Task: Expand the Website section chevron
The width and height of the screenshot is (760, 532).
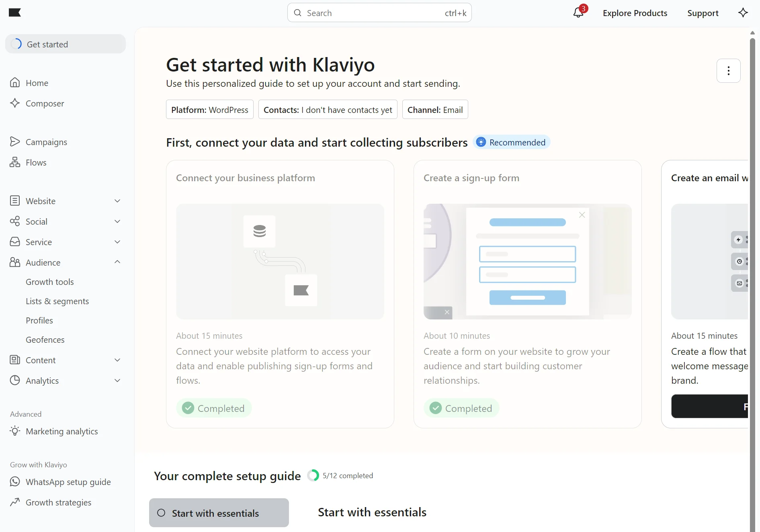Action: (x=117, y=201)
